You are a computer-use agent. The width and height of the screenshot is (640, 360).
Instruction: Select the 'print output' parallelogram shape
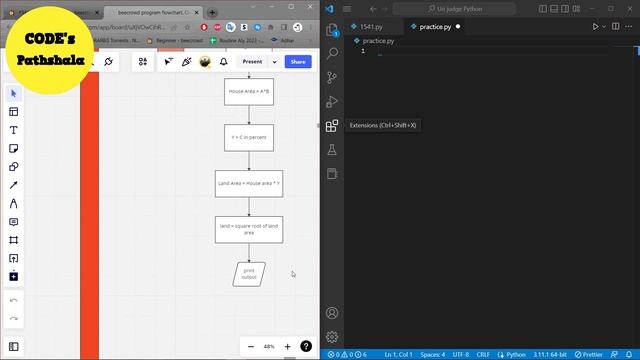[249, 274]
